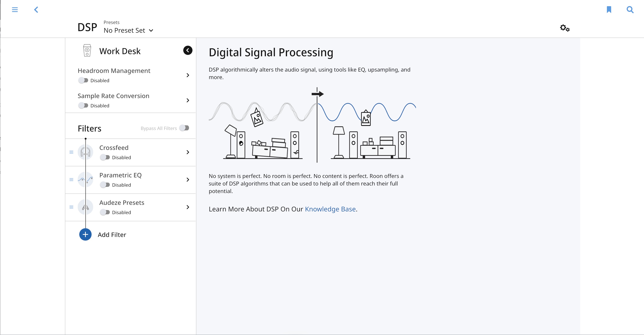Viewport: 644px width, 335px height.
Task: Open the hamburger navigation menu
Action: [15, 10]
